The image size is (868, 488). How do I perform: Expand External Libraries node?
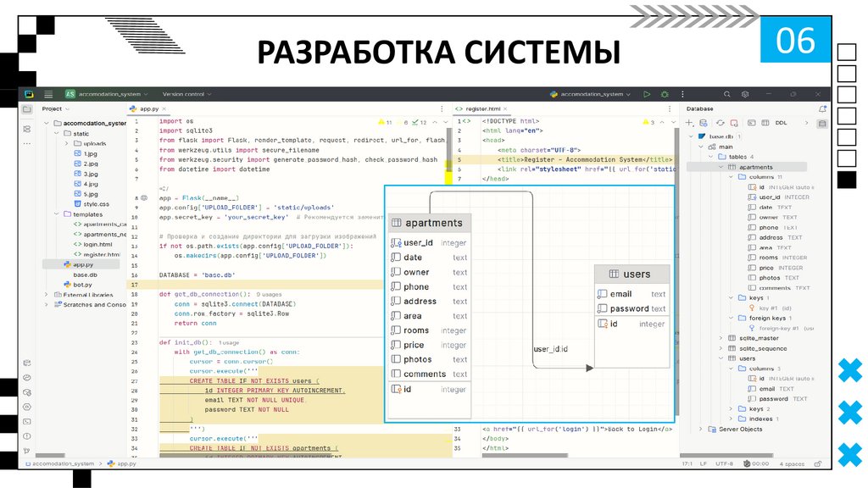[x=47, y=295]
